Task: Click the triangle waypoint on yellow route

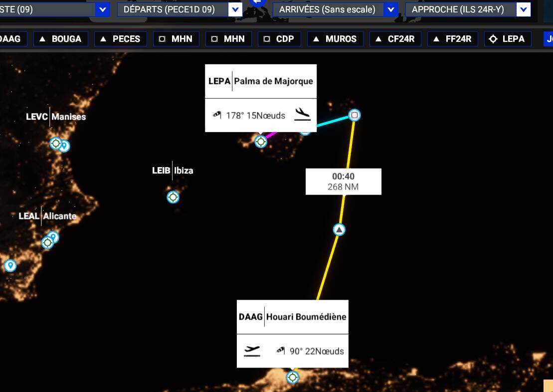Action: tap(339, 230)
